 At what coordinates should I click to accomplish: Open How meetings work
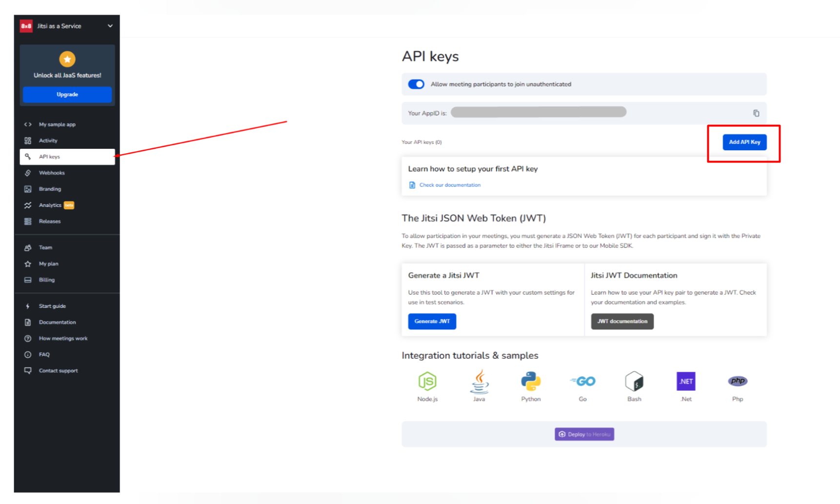point(67,339)
